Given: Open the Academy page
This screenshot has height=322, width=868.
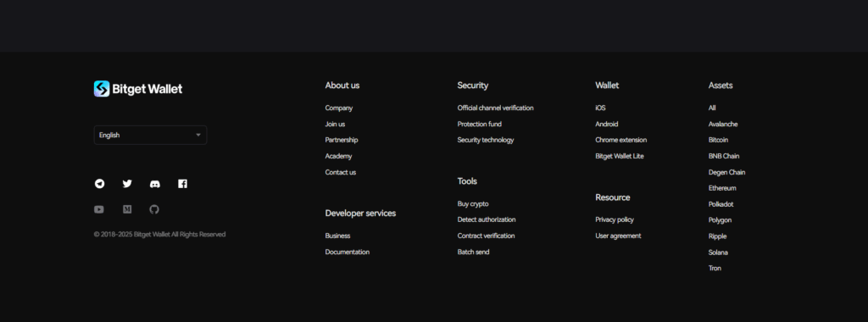Looking at the screenshot, I should tap(338, 156).
